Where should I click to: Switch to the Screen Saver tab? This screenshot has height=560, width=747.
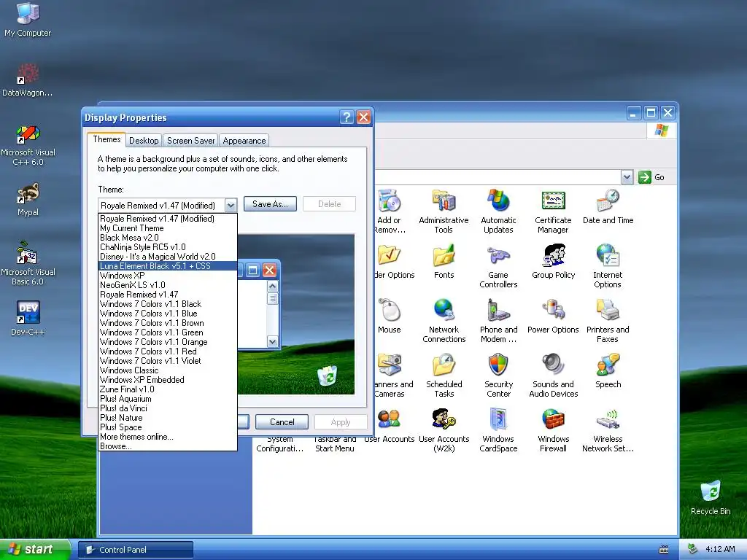pos(190,141)
